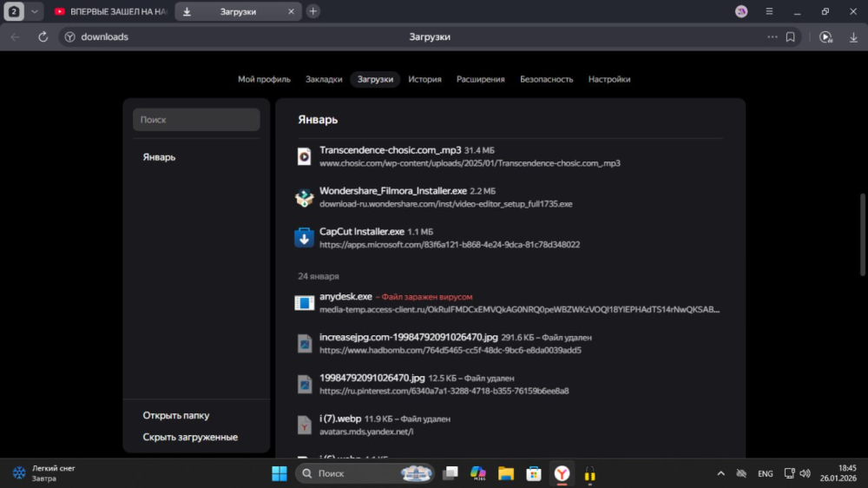Viewport: 868px width, 488px height.
Task: Click i (7).webp file name
Action: click(x=340, y=419)
